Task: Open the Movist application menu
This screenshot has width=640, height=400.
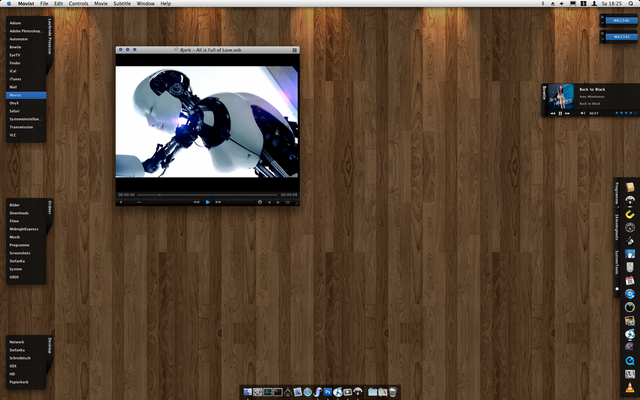Action: pyautogui.click(x=26, y=3)
